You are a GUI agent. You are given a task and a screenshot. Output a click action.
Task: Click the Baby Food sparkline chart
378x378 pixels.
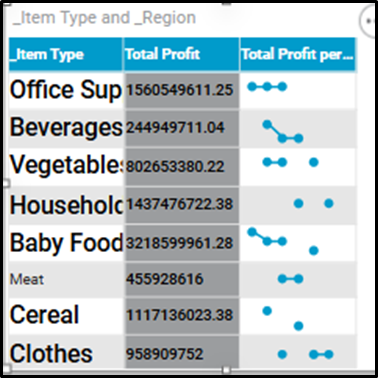(x=283, y=241)
